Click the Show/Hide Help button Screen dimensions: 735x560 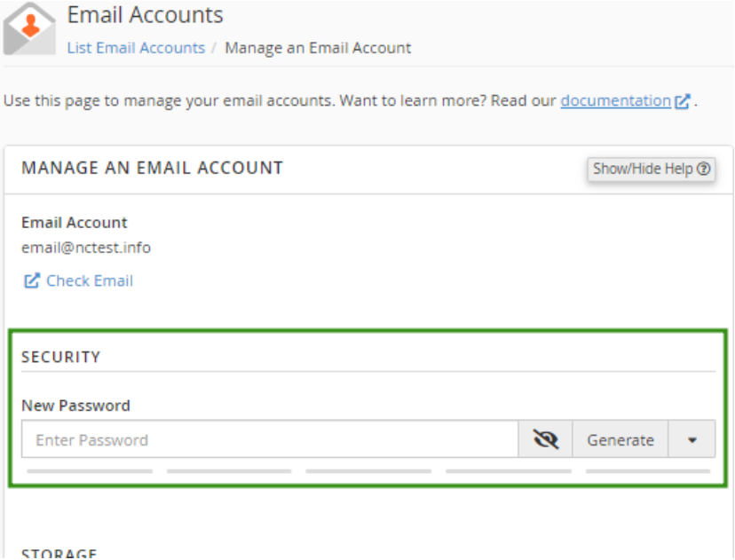[651, 169]
